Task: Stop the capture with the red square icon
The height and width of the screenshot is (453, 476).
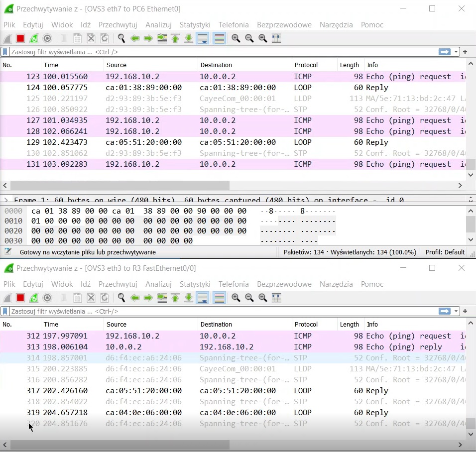Action: coord(20,38)
